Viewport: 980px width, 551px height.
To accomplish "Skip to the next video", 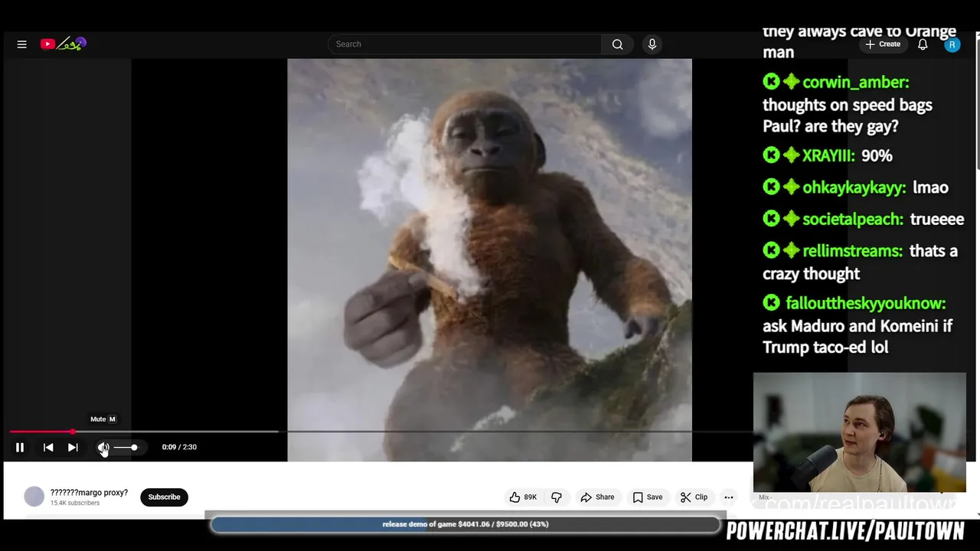I will coord(73,448).
